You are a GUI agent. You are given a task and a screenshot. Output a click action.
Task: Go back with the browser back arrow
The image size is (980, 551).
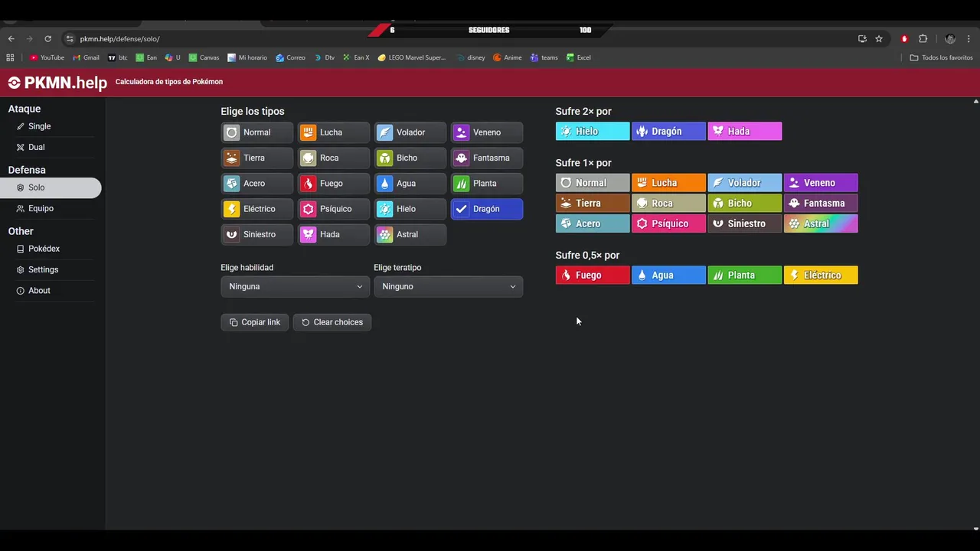click(x=11, y=39)
